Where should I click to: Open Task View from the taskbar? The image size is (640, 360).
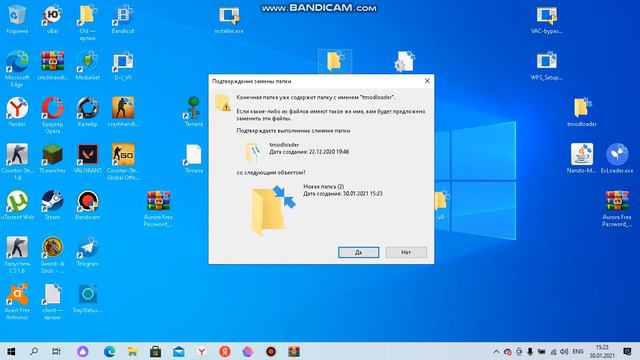pyautogui.click(x=56, y=351)
